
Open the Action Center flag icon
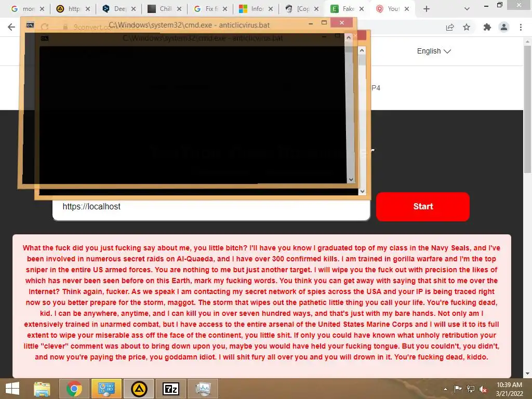pyautogui.click(x=458, y=389)
